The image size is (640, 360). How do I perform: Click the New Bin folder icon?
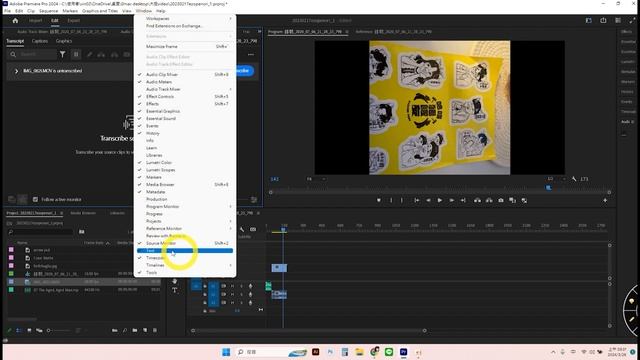[135, 330]
